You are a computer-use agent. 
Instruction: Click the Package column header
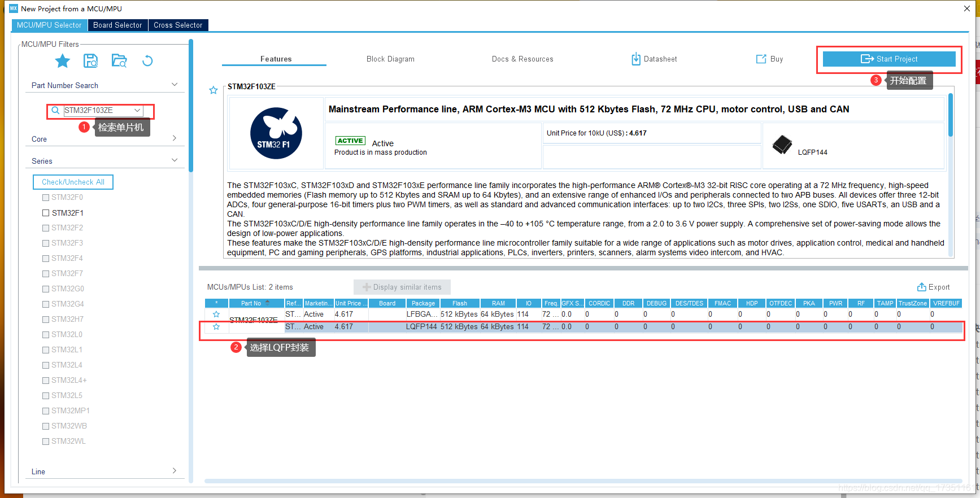[423, 303]
